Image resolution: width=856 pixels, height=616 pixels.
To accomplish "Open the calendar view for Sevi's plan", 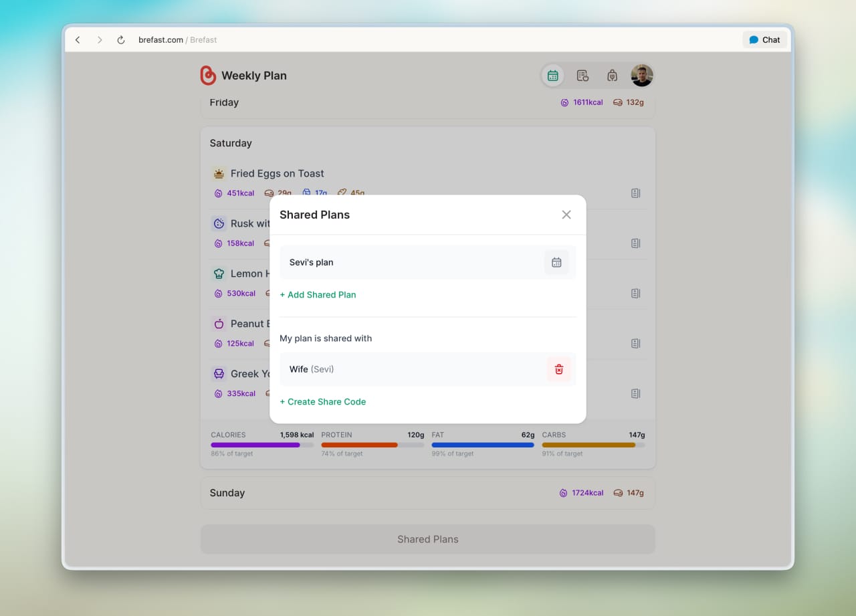I will 556,262.
